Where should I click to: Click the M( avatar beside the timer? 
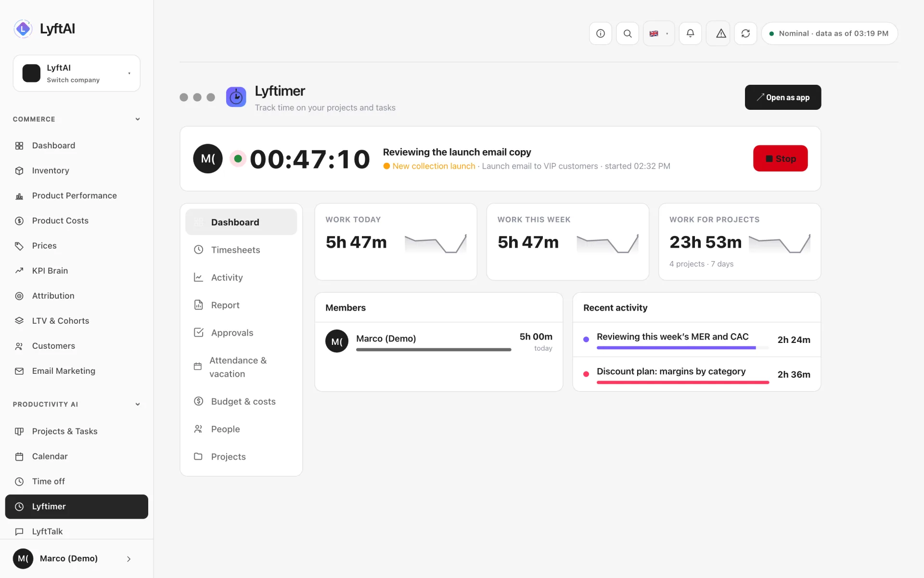pos(207,158)
